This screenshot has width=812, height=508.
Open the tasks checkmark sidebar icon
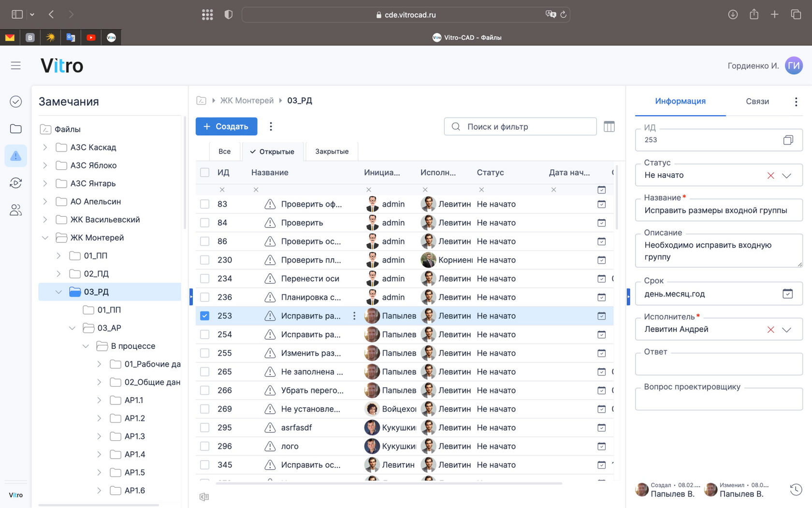point(15,102)
